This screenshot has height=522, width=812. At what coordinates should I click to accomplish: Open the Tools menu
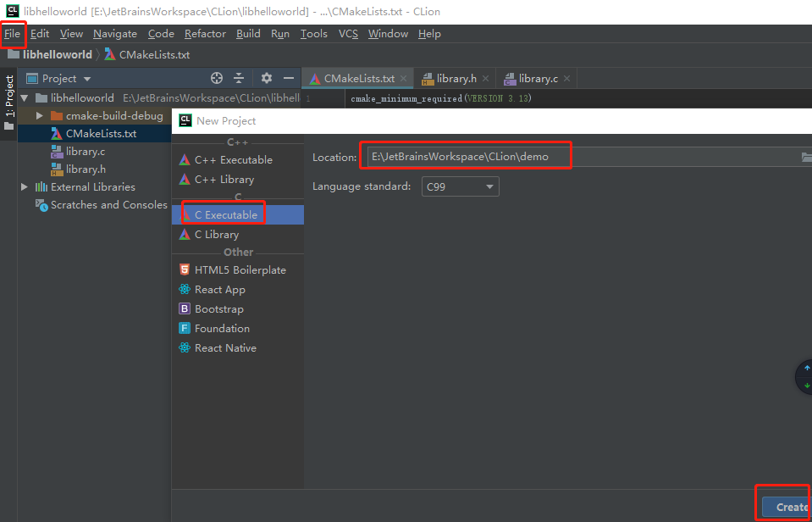point(314,34)
